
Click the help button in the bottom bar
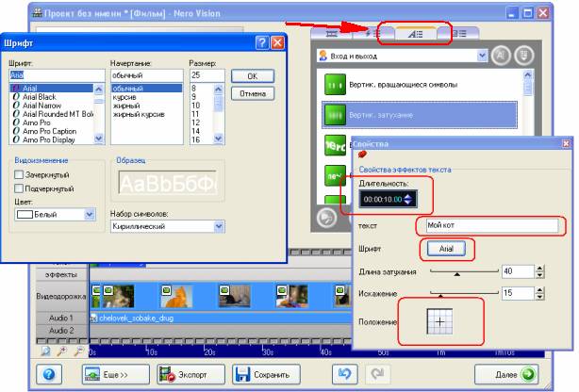(49, 375)
